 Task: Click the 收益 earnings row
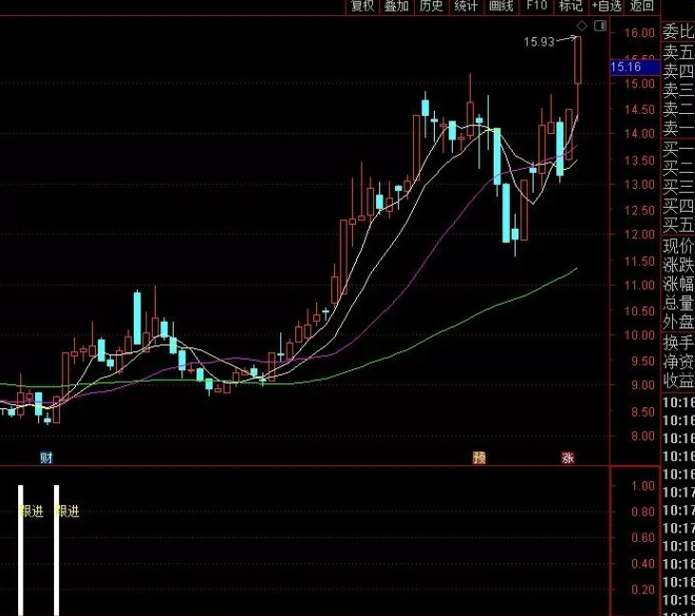[x=678, y=381]
